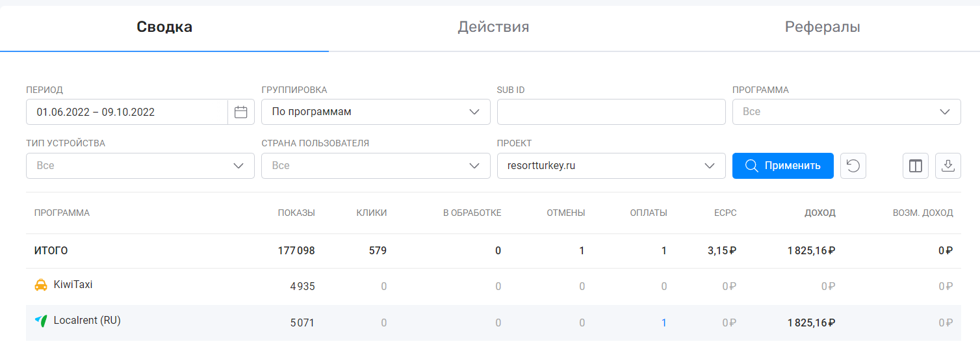The image size is (980, 344).
Task: Sort by the Доход column header
Action: coord(819,213)
